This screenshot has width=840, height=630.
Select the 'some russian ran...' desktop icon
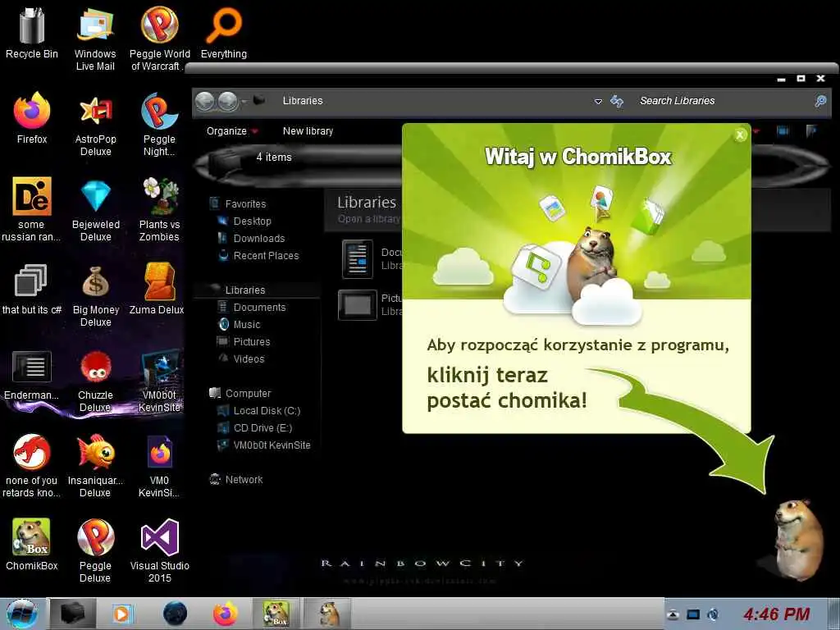[32, 209]
